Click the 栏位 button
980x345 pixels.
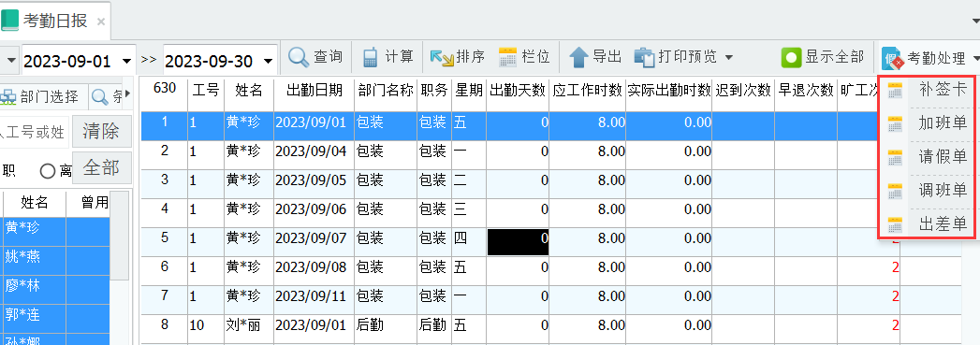click(524, 57)
